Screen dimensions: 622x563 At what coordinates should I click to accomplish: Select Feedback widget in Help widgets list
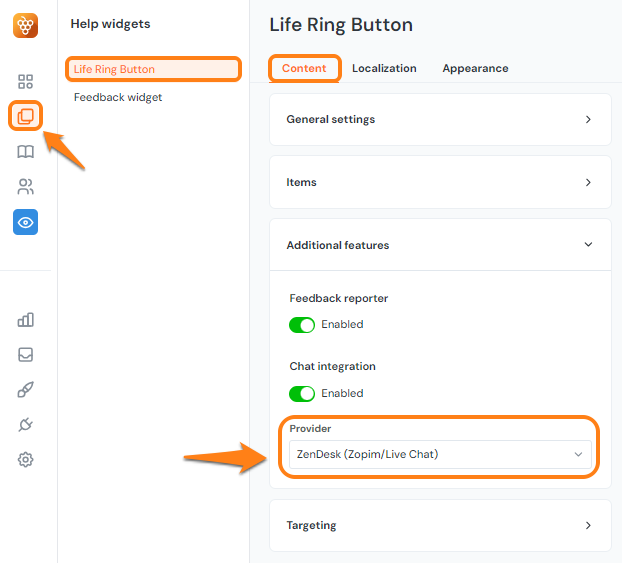pos(118,98)
